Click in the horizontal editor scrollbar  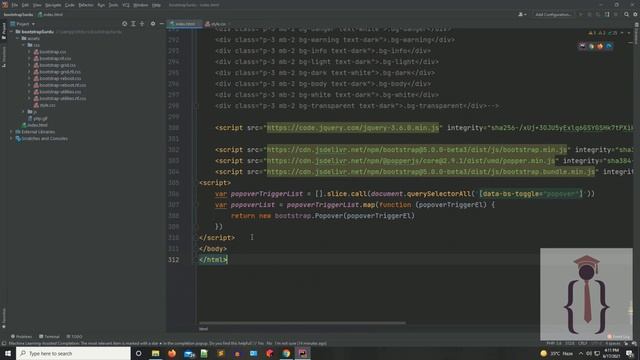(x=302, y=323)
